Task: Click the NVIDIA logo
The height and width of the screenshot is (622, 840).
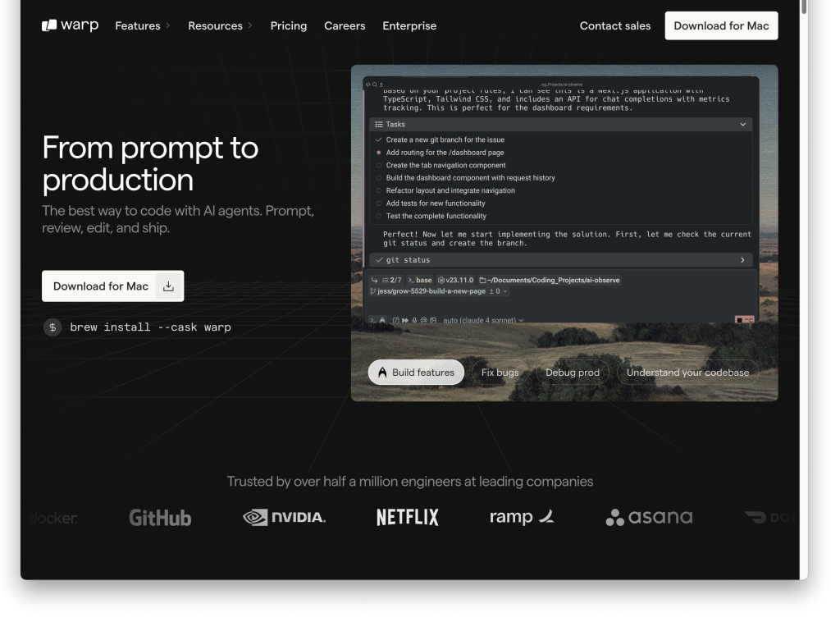Action: (284, 517)
